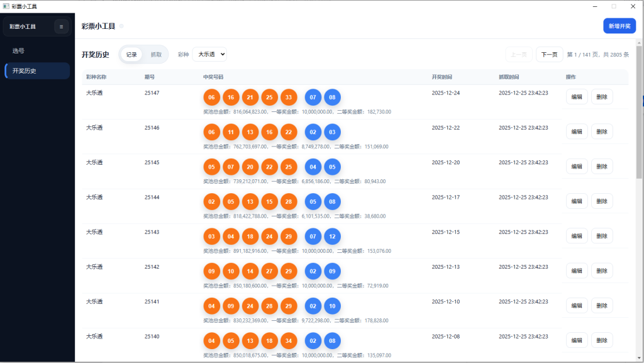Collapse the sidebar with the hamburger menu icon
This screenshot has height=363, width=644.
coord(61,26)
